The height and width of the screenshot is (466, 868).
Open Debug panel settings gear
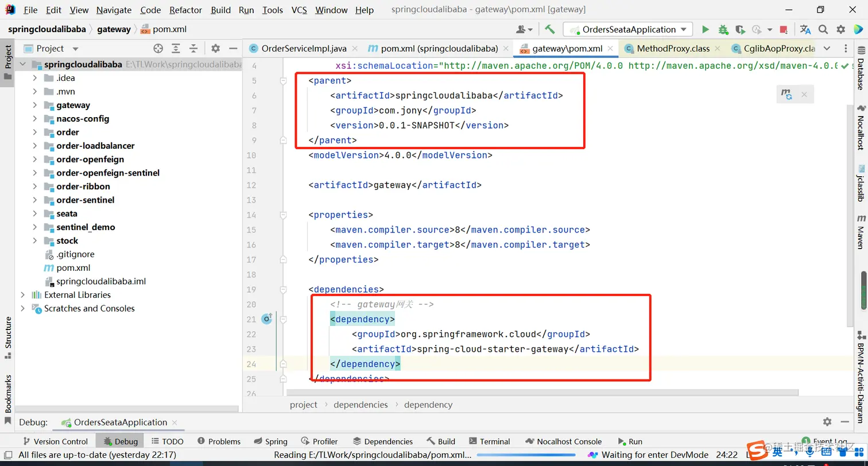[x=827, y=422]
